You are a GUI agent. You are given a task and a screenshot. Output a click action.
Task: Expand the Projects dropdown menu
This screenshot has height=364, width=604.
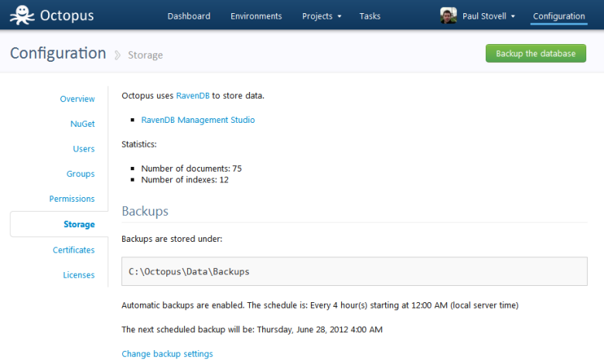pos(322,16)
